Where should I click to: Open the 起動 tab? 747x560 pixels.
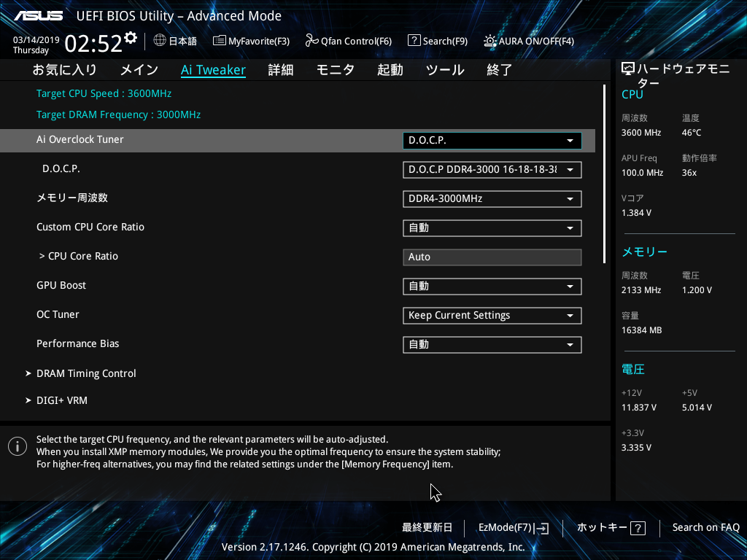tap(390, 70)
